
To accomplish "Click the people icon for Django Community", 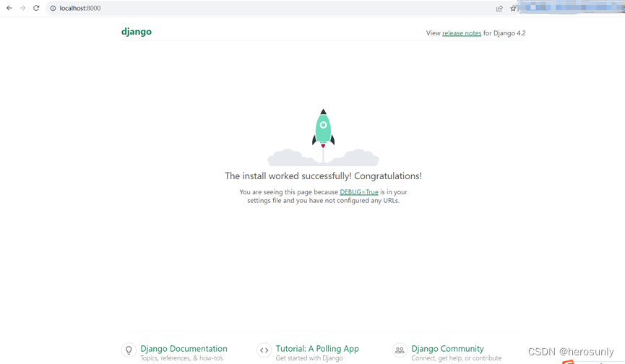I will click(400, 350).
